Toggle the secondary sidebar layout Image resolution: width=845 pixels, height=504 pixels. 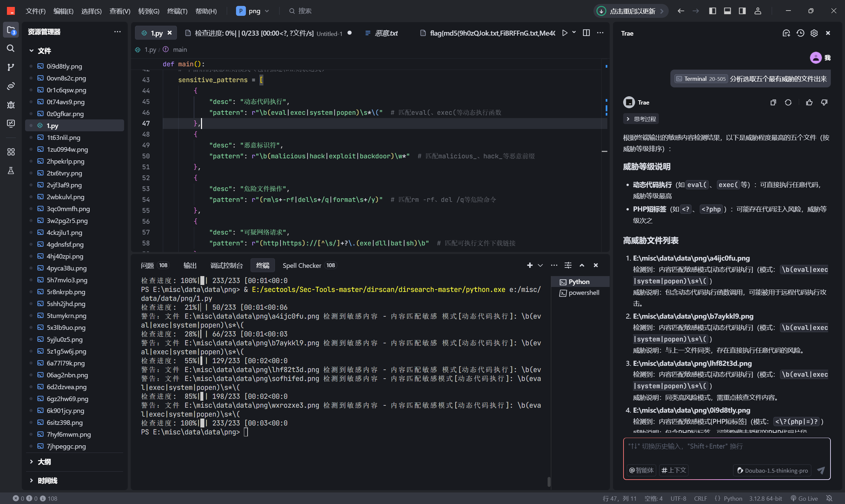[742, 11]
